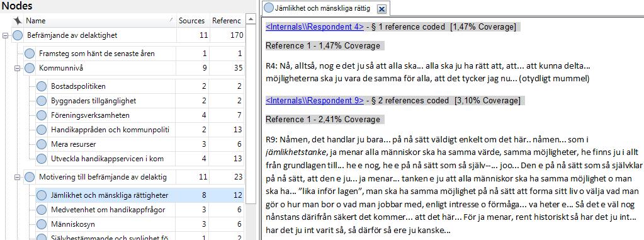Click the 'Reference 1 - 1,47% Coverage' heading

click(323, 45)
